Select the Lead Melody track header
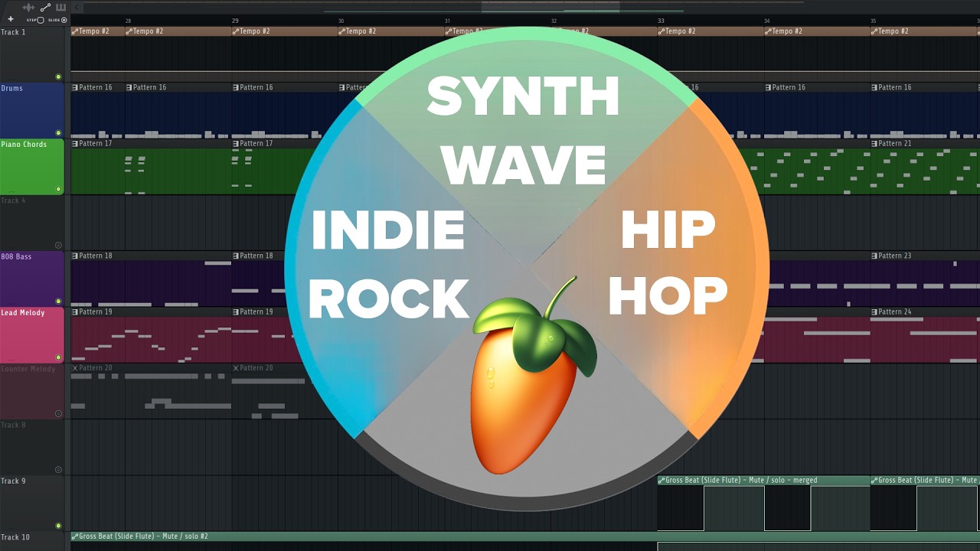Viewport: 980px width, 551px height. [x=32, y=335]
